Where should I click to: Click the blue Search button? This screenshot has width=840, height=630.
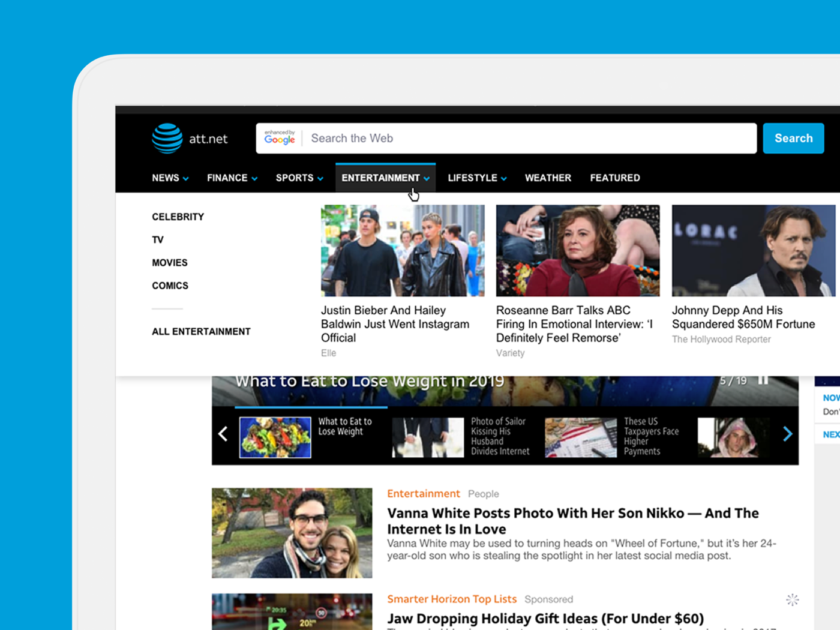click(793, 138)
